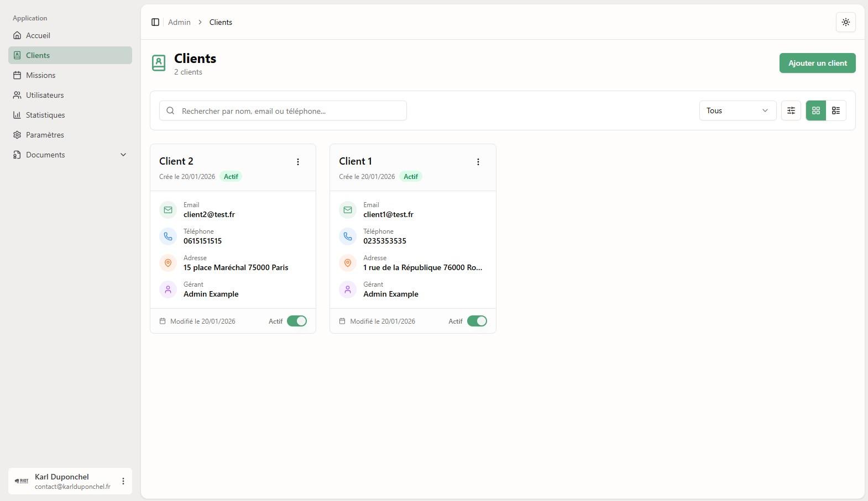Switch to list view layout
The height and width of the screenshot is (501, 868).
(x=835, y=110)
